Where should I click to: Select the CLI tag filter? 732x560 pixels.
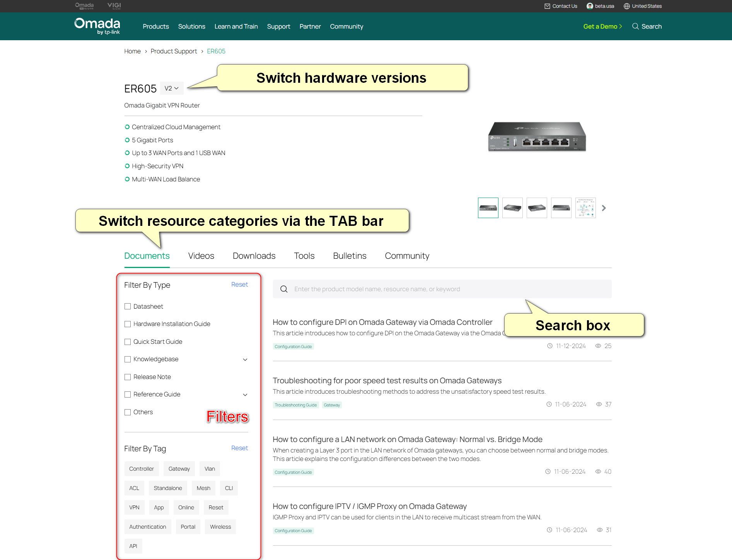(229, 488)
